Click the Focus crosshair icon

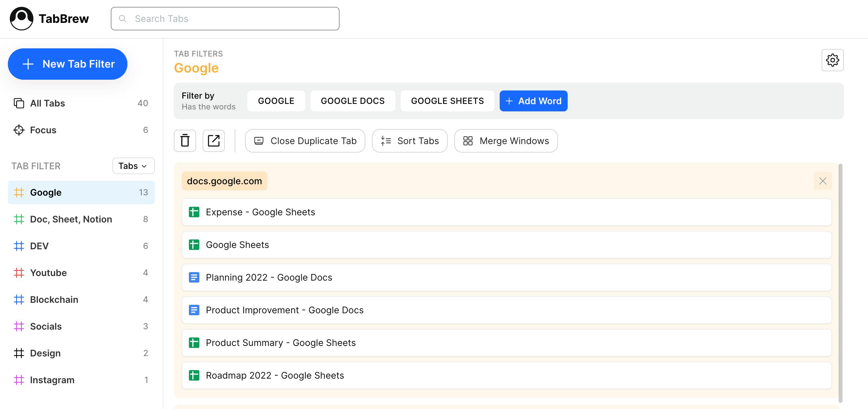pos(19,130)
